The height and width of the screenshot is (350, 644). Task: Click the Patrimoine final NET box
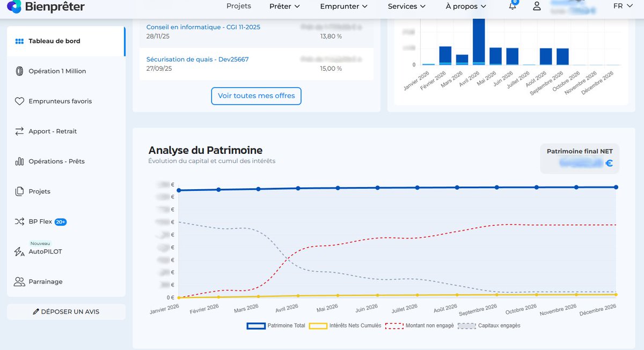click(x=580, y=158)
